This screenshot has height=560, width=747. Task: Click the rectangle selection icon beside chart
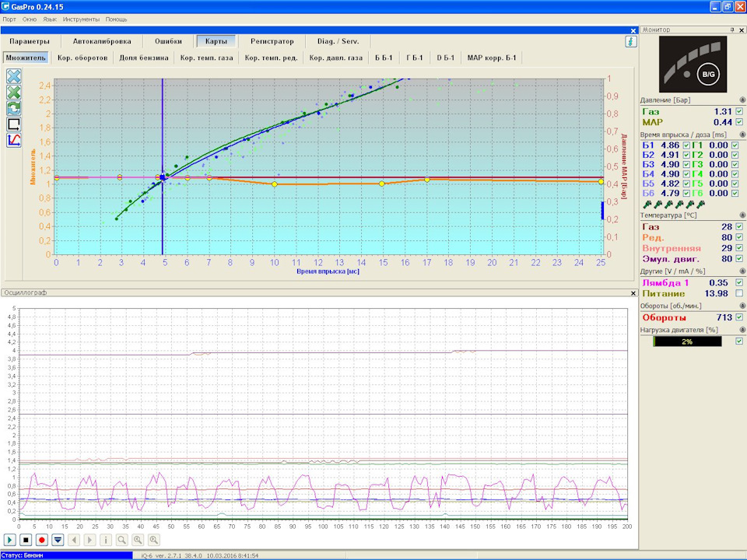click(14, 124)
